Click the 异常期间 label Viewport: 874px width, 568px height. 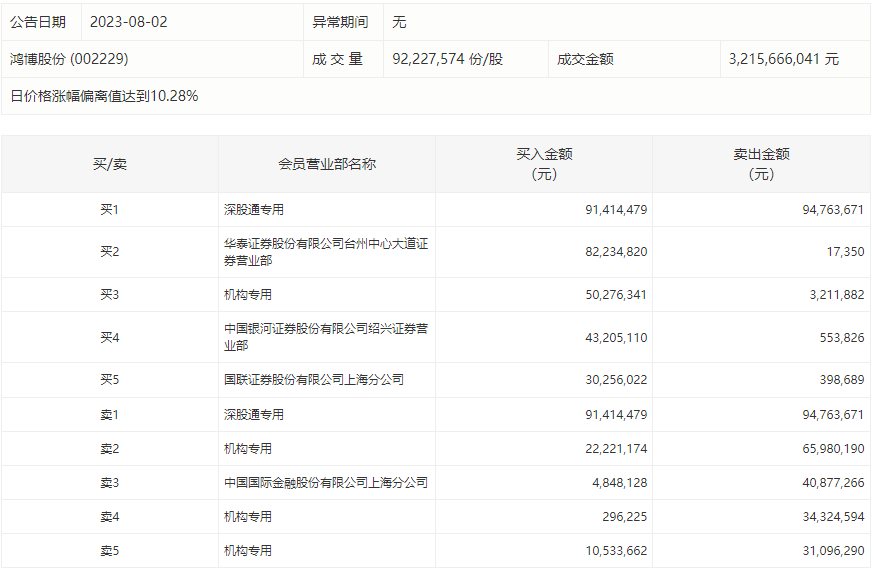coord(340,22)
